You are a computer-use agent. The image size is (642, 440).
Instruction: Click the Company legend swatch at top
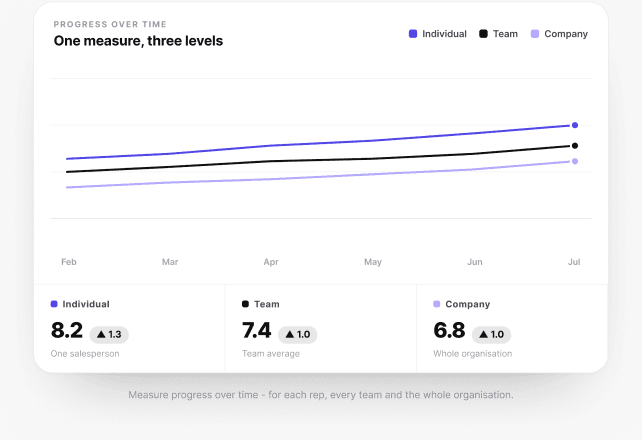point(535,34)
